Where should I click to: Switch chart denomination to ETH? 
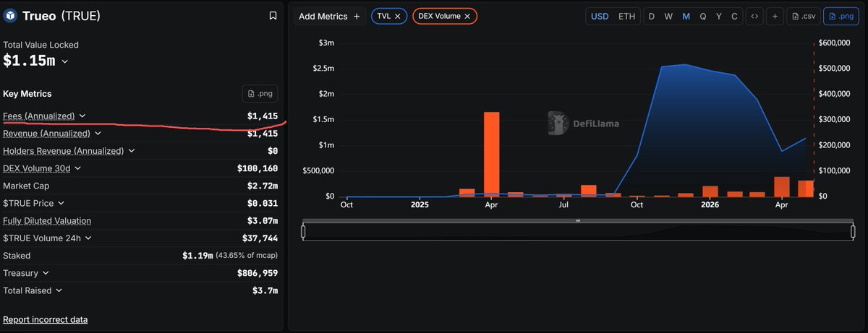626,16
